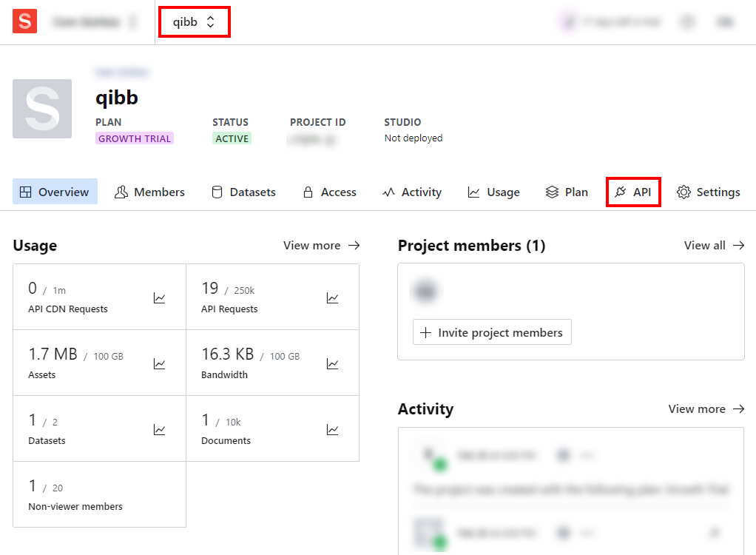The image size is (756, 555).
Task: Open the API tab
Action: coord(633,192)
